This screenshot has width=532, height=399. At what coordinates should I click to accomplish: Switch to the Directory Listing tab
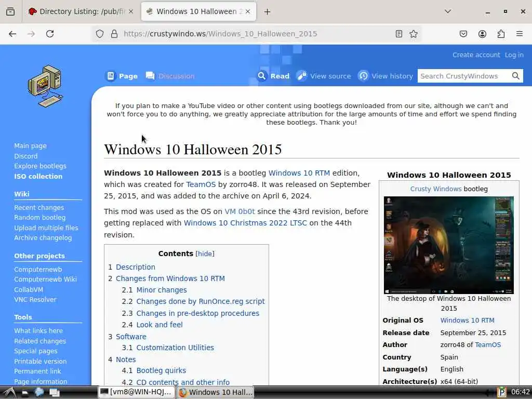[81, 11]
